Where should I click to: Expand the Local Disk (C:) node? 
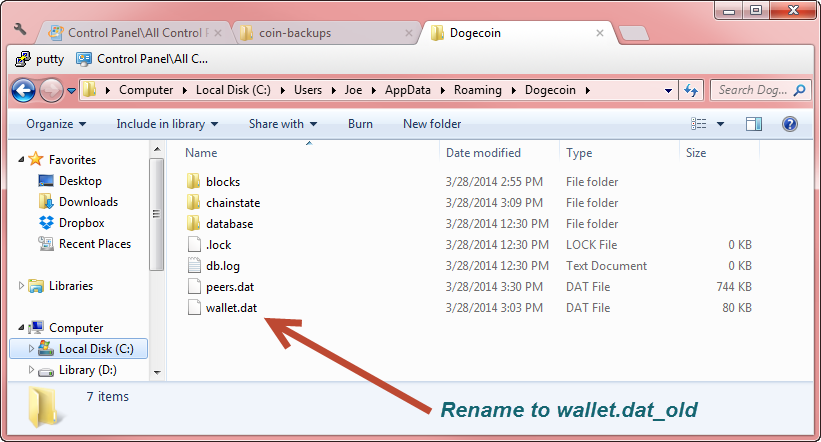pyautogui.click(x=31, y=348)
